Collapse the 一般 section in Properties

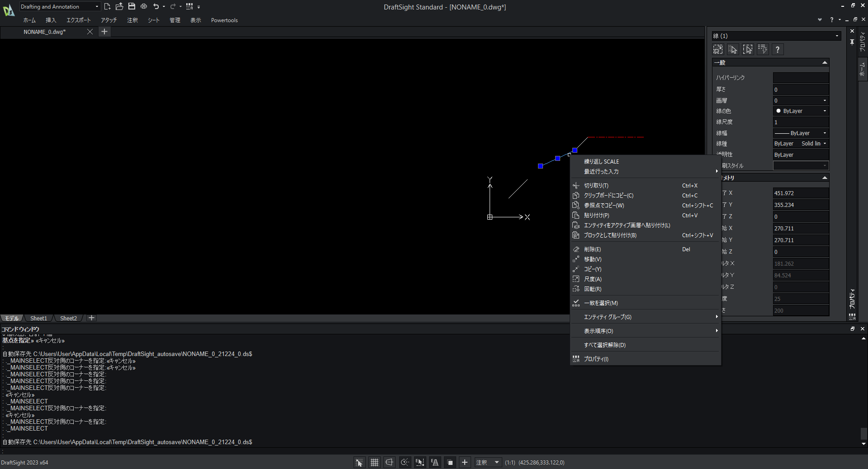coord(825,63)
